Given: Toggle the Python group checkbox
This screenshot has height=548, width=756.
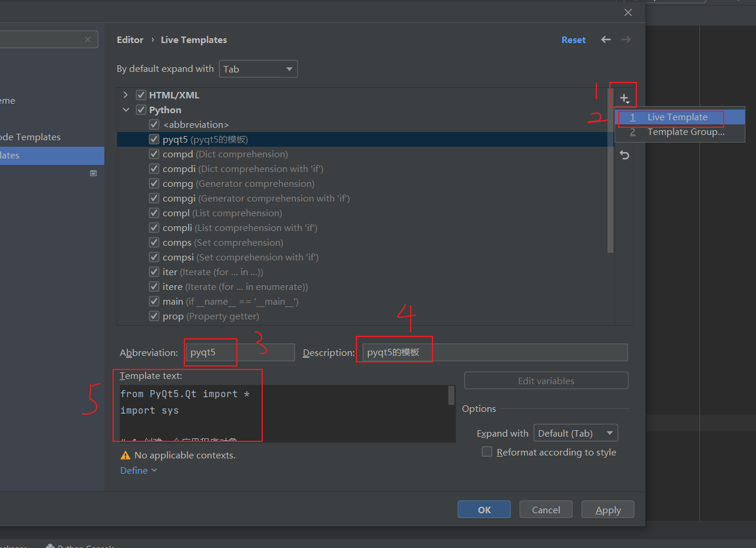Looking at the screenshot, I should click(x=141, y=110).
